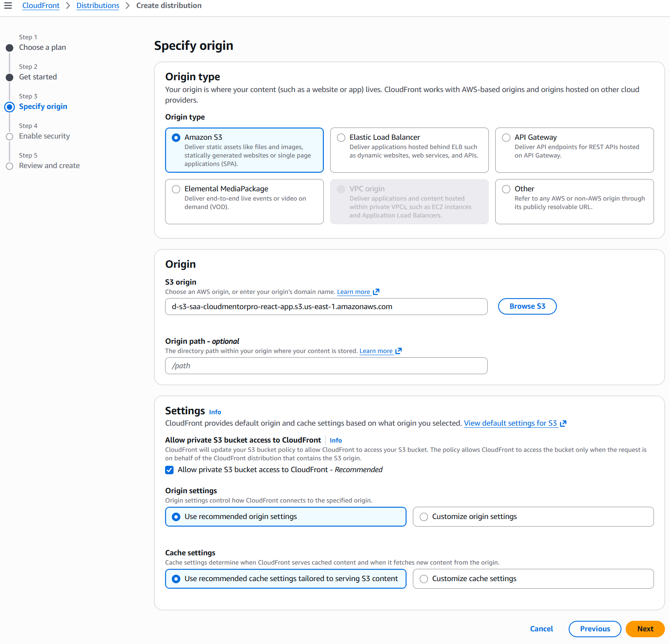Choose Elemental MediaPackage origin type
The width and height of the screenshot is (670, 644).
tap(176, 189)
